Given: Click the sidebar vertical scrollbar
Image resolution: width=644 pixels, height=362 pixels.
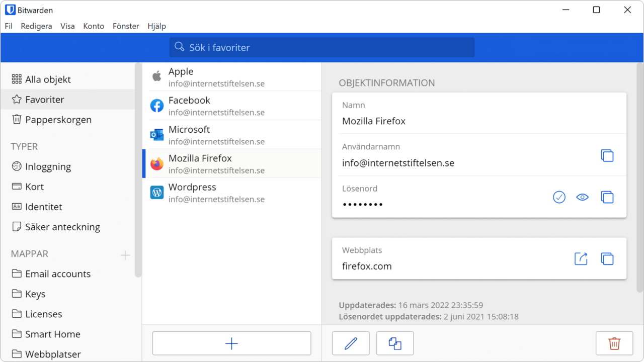Looking at the screenshot, I should 138,170.
